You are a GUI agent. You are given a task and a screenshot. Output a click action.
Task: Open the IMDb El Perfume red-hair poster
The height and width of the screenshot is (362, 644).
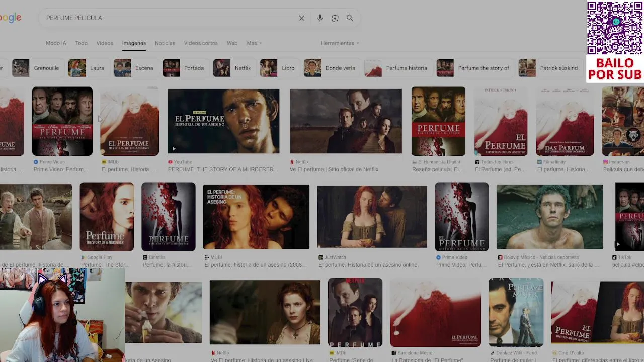[x=130, y=121]
